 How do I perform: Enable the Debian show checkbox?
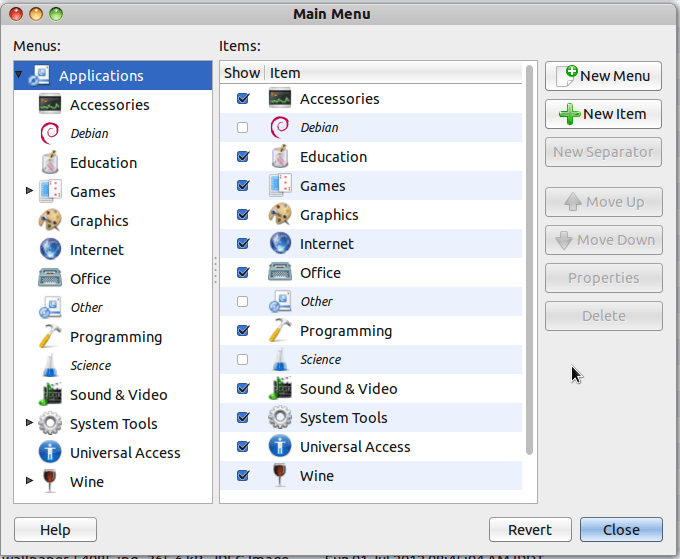(x=242, y=128)
